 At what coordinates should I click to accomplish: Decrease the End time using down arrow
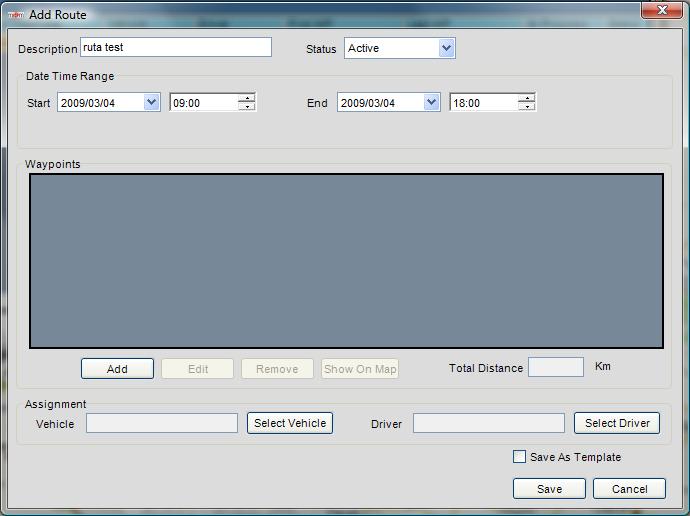point(527,106)
